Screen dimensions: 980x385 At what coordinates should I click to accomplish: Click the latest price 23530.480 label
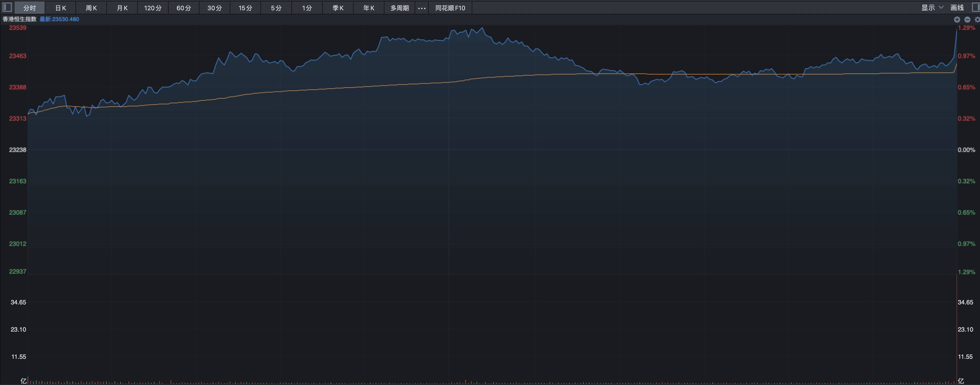pos(59,19)
